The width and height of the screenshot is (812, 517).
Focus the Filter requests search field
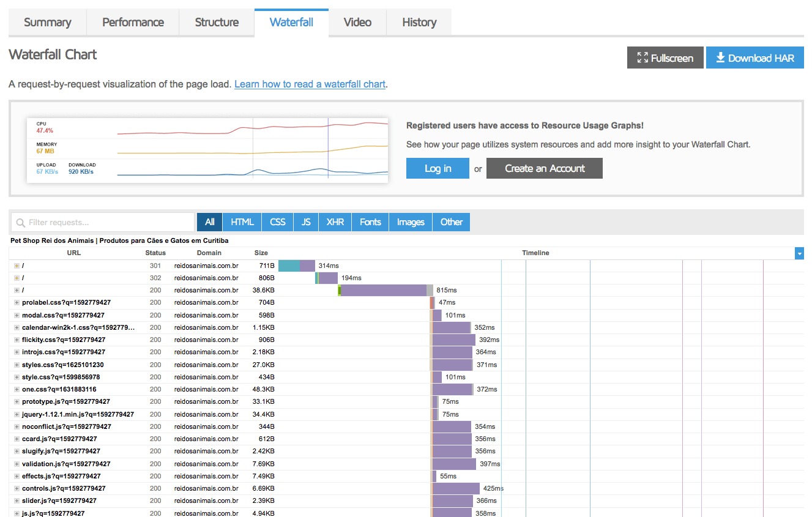(103, 222)
